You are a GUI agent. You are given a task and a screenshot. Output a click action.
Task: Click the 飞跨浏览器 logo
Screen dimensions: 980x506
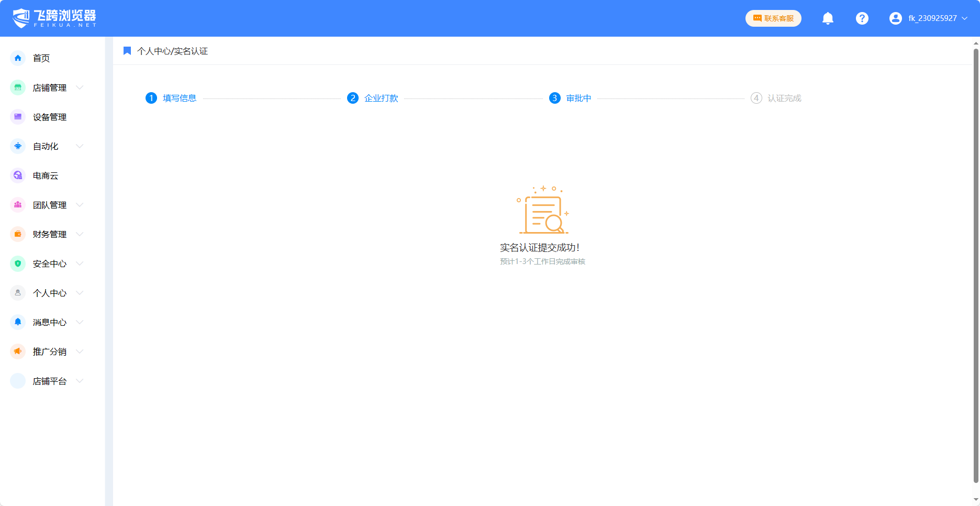coord(54,18)
